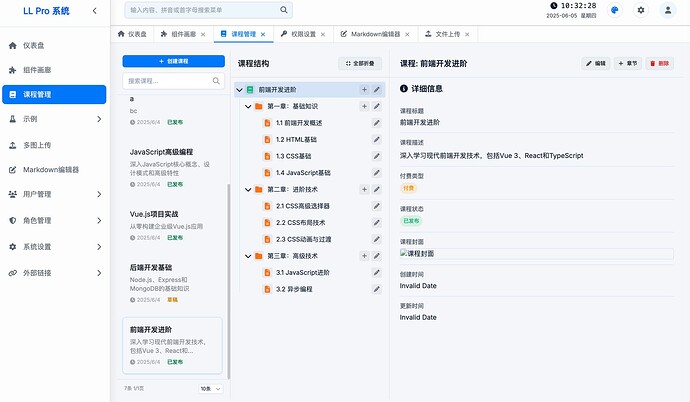Edit section 2.3 CSS动画与过渡
The height and width of the screenshot is (402, 690).
pos(377,239)
